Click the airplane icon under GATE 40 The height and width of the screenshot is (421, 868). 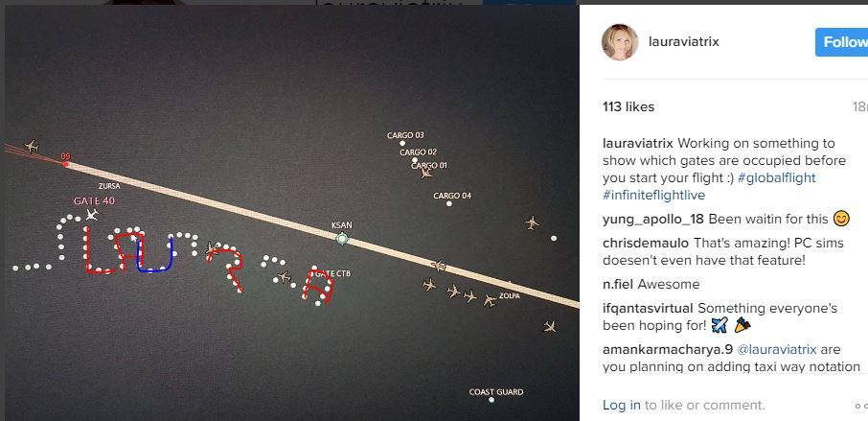(91, 215)
